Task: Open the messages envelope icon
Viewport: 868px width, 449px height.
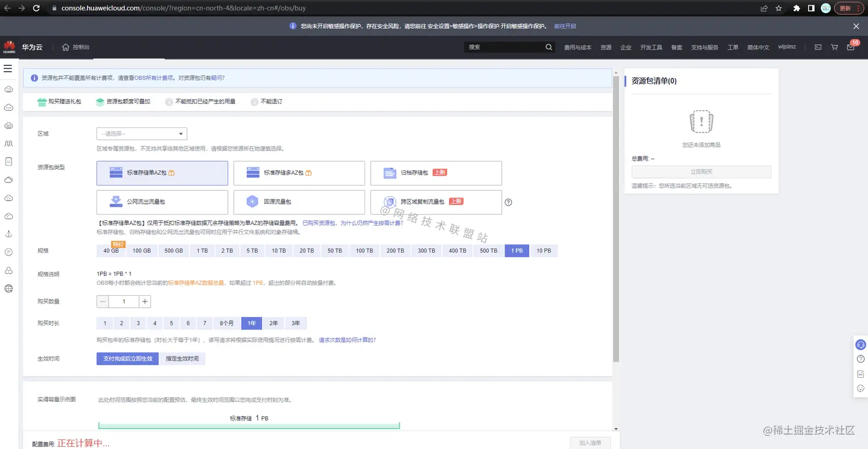Action: point(851,47)
